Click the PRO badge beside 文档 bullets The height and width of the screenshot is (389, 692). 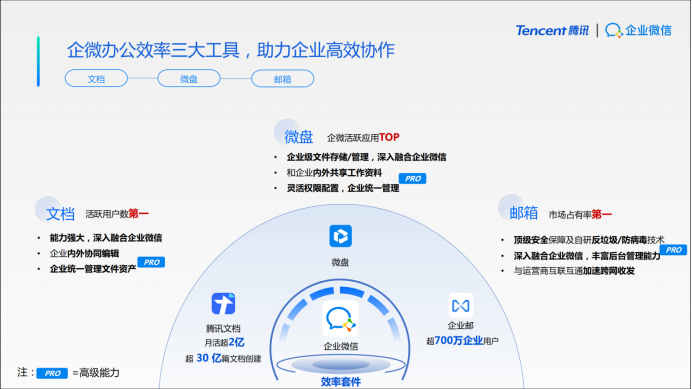tap(151, 262)
